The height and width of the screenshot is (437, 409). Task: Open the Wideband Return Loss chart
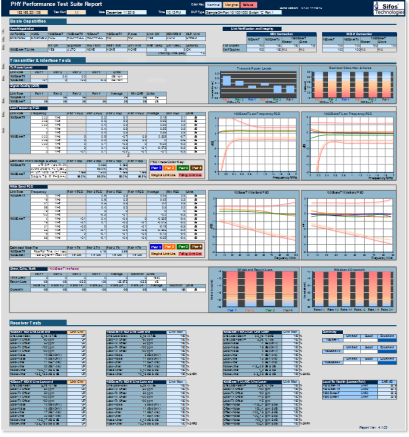(254, 289)
